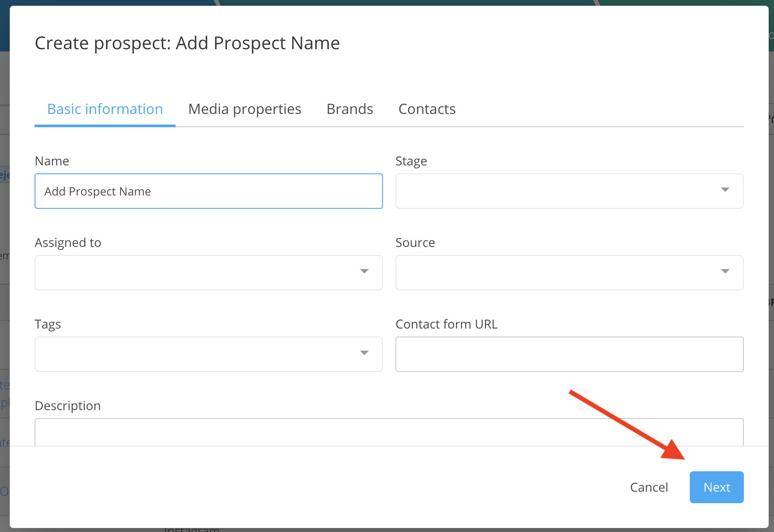The width and height of the screenshot is (774, 532).
Task: Click the Contact form URL label
Action: (x=446, y=325)
